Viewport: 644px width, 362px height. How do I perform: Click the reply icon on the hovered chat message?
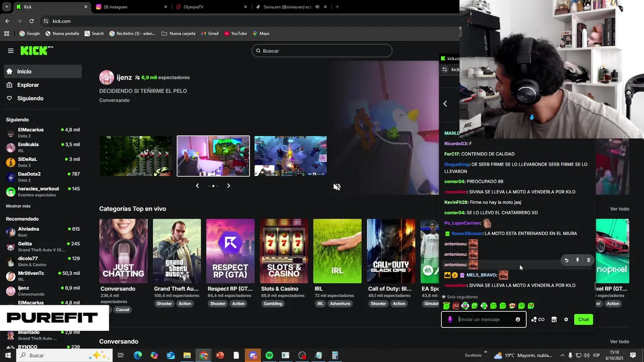pos(567,260)
